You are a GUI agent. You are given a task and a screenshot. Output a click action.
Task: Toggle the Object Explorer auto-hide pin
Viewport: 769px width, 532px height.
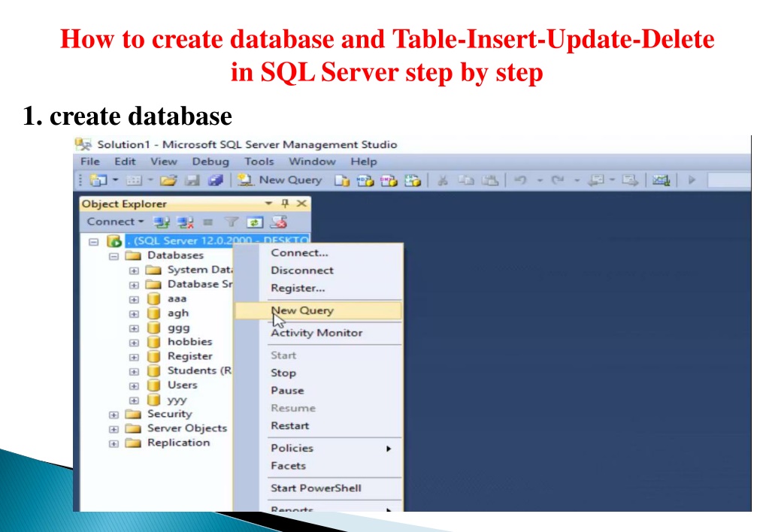click(284, 203)
